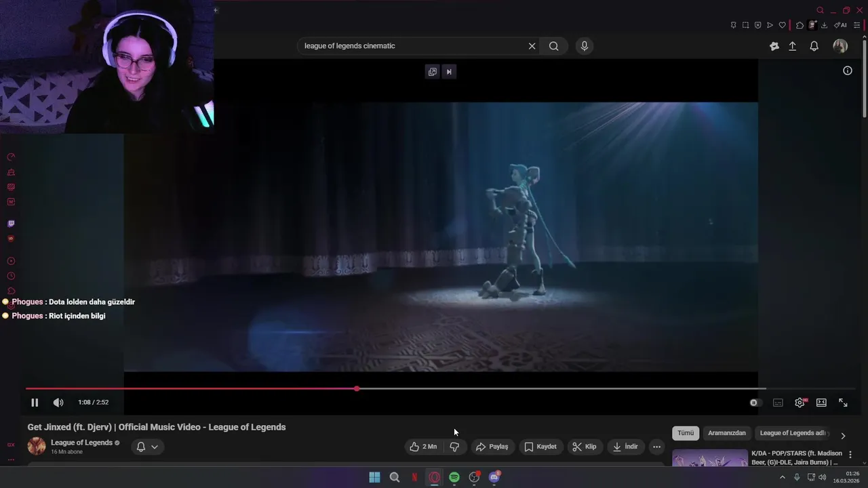Open Discord from the taskbar
This screenshot has width=868, height=488.
494,477
